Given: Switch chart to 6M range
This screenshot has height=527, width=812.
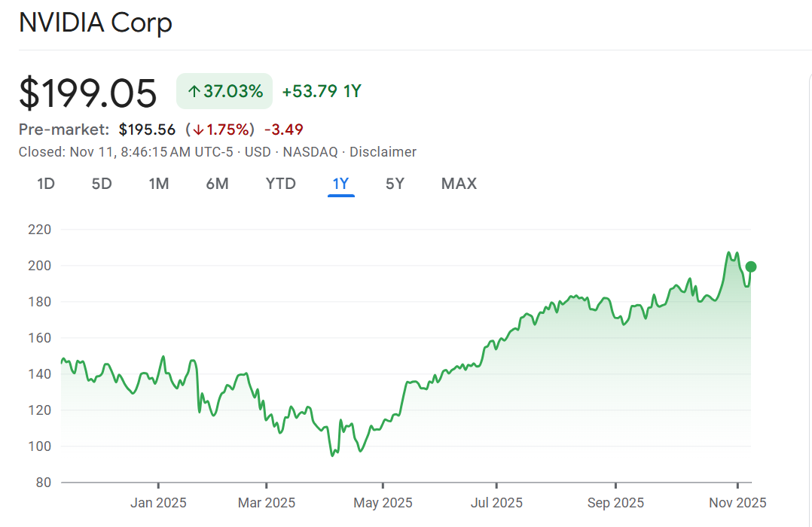Looking at the screenshot, I should [x=217, y=184].
